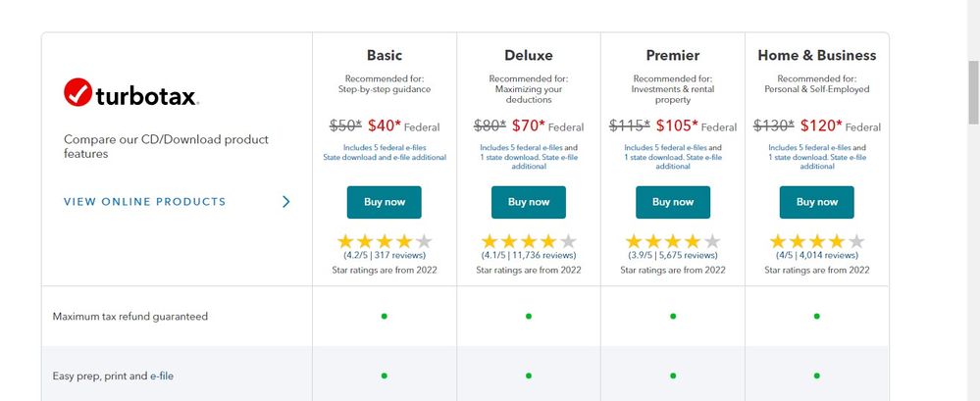This screenshot has width=980, height=401.
Task: Click the Premier star rating
Action: pos(673,241)
